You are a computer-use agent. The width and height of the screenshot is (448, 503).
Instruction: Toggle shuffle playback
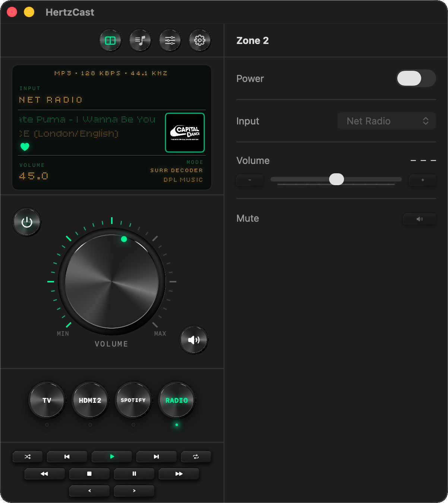pos(28,456)
